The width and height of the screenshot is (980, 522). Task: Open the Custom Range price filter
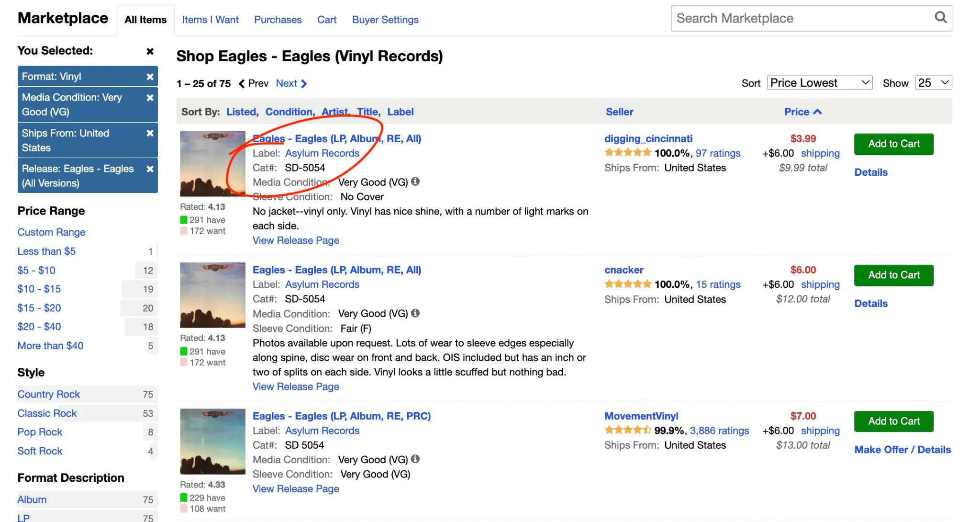[51, 232]
